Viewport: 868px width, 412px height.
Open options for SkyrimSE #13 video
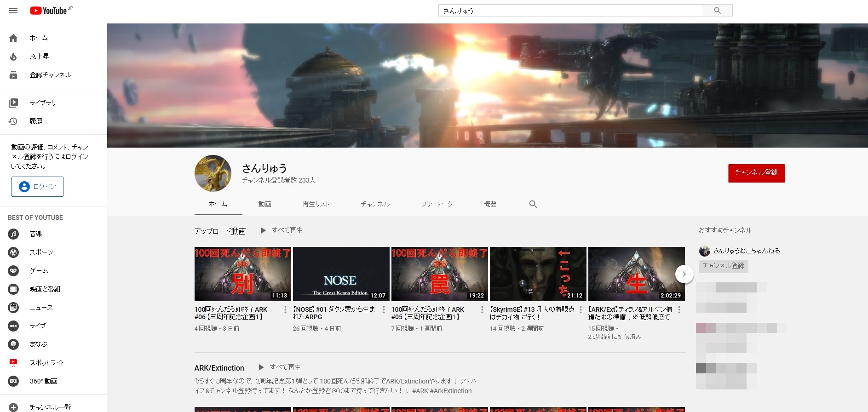coord(581,310)
